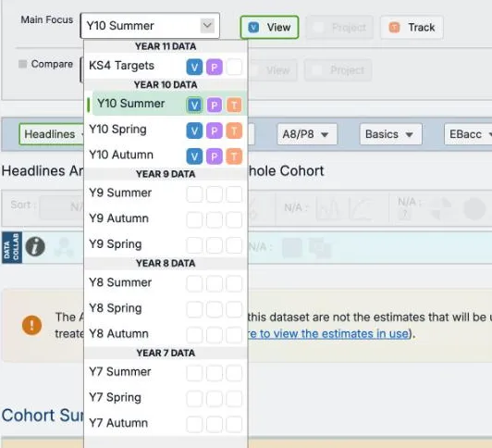Click first empty box in Y9 Summer row

[194, 194]
